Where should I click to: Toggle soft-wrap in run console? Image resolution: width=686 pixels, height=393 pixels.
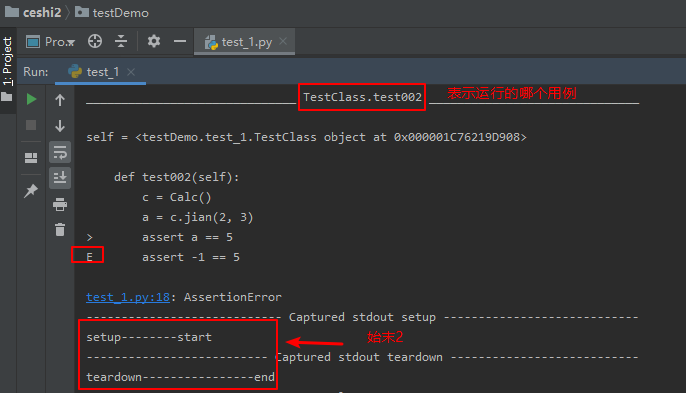60,152
